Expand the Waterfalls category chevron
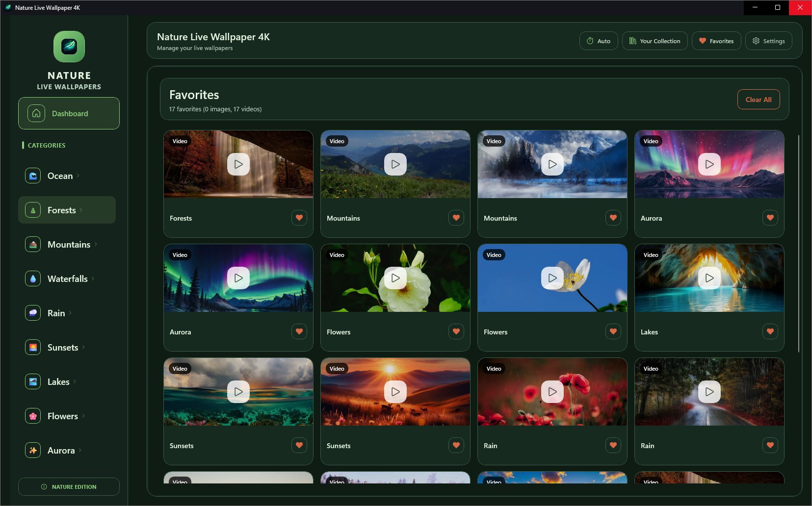This screenshot has height=506, width=812. (x=93, y=278)
